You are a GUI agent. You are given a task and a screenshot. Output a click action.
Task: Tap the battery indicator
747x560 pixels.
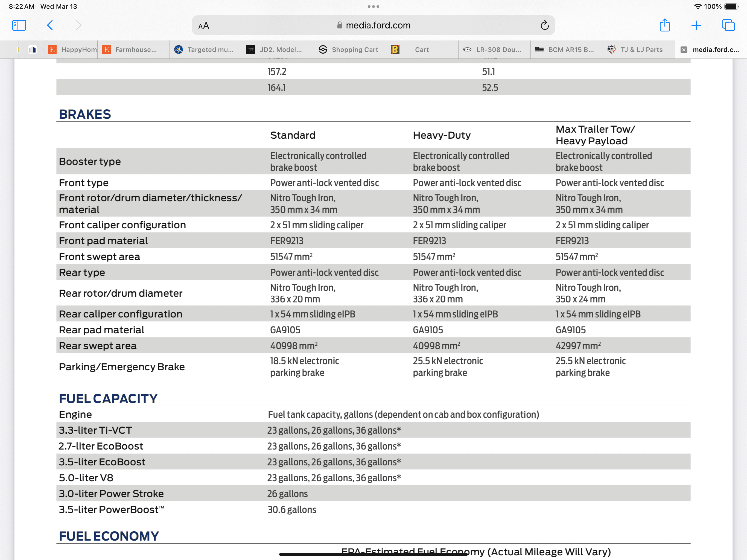coord(731,6)
